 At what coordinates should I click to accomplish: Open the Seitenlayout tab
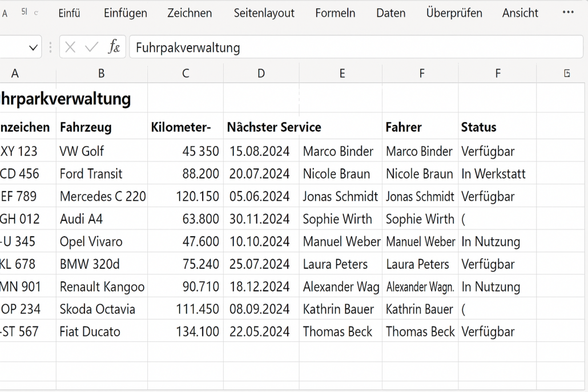[264, 13]
